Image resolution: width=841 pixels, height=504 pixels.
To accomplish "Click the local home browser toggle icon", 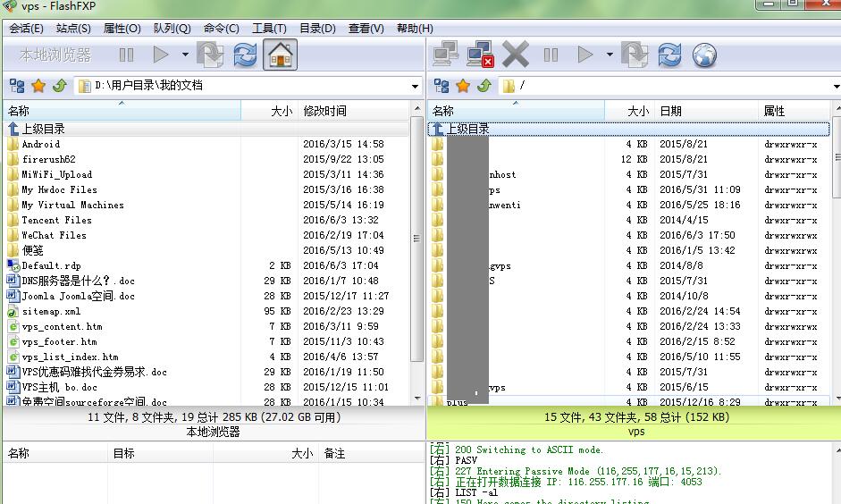I will pos(280,55).
